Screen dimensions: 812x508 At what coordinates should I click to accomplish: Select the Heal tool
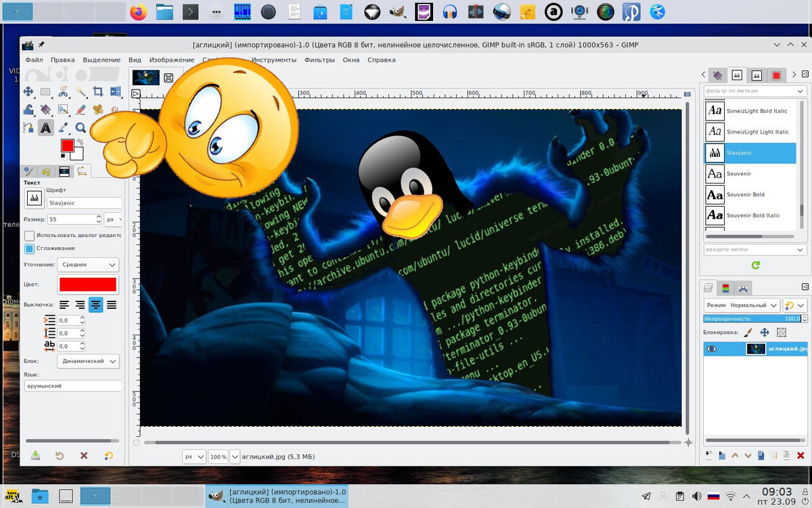click(x=98, y=109)
